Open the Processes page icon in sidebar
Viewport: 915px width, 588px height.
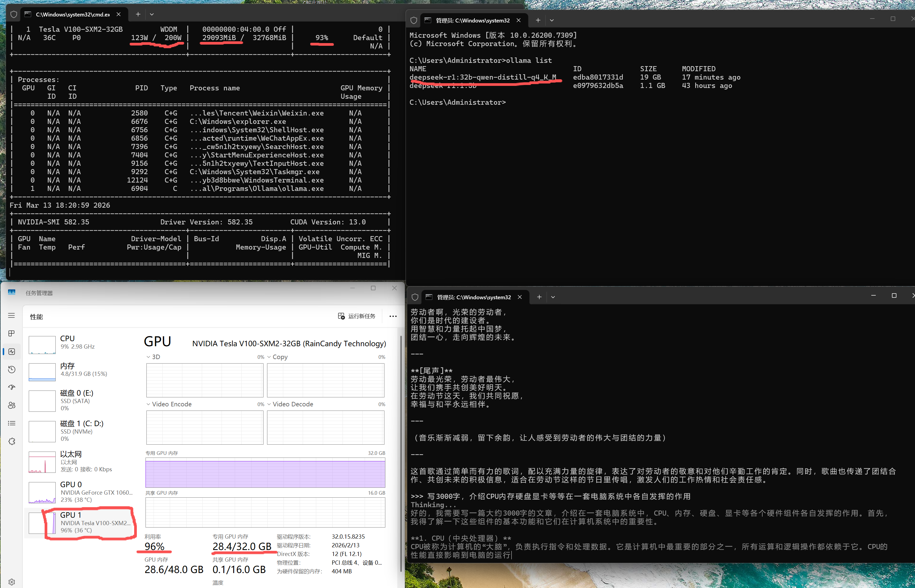pos(11,333)
